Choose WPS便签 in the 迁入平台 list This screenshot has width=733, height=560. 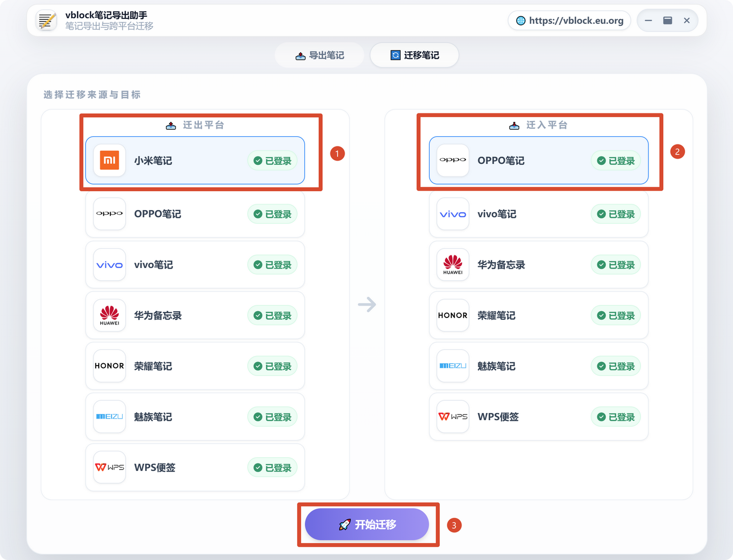tap(539, 417)
